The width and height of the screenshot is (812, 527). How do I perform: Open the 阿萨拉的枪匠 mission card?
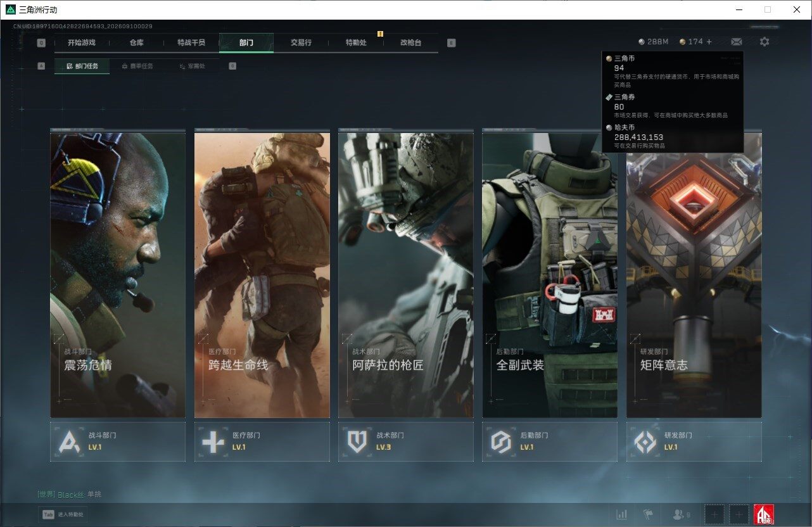pyautogui.click(x=406, y=274)
